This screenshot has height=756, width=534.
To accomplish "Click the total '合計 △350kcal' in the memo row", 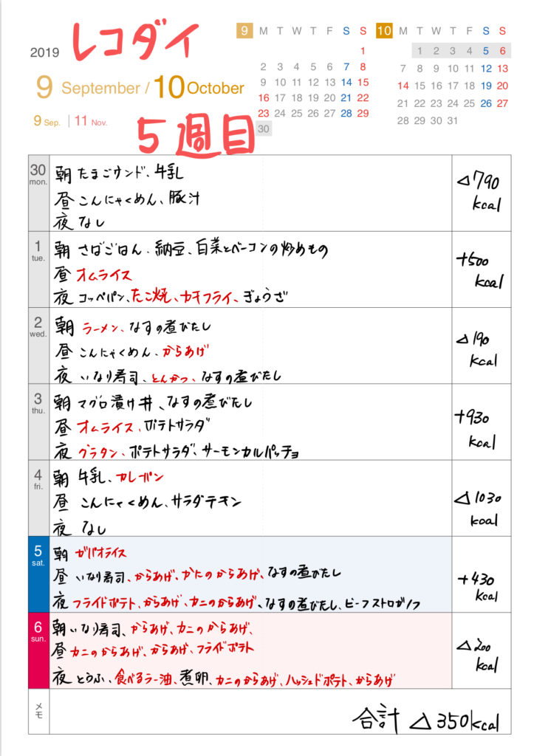I will click(x=425, y=718).
